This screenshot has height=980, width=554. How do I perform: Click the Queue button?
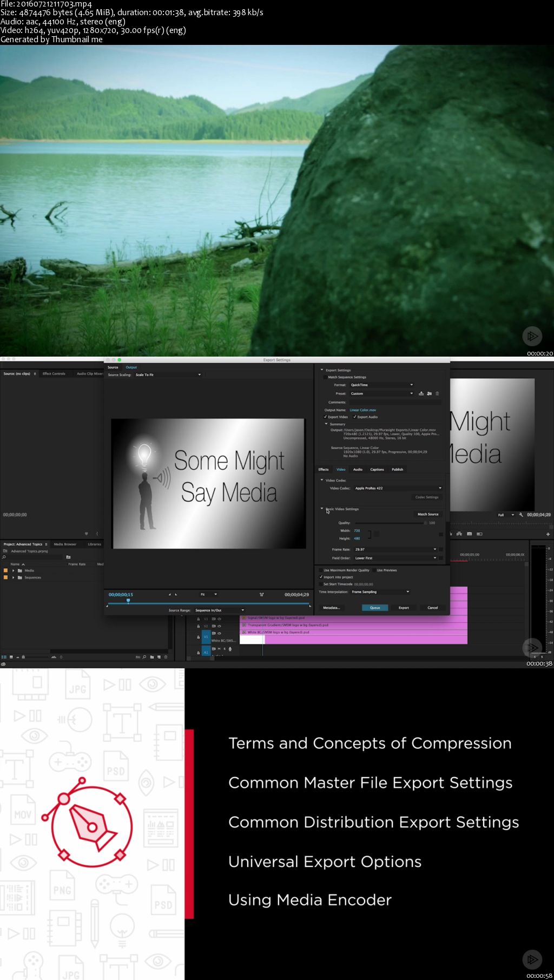click(375, 608)
